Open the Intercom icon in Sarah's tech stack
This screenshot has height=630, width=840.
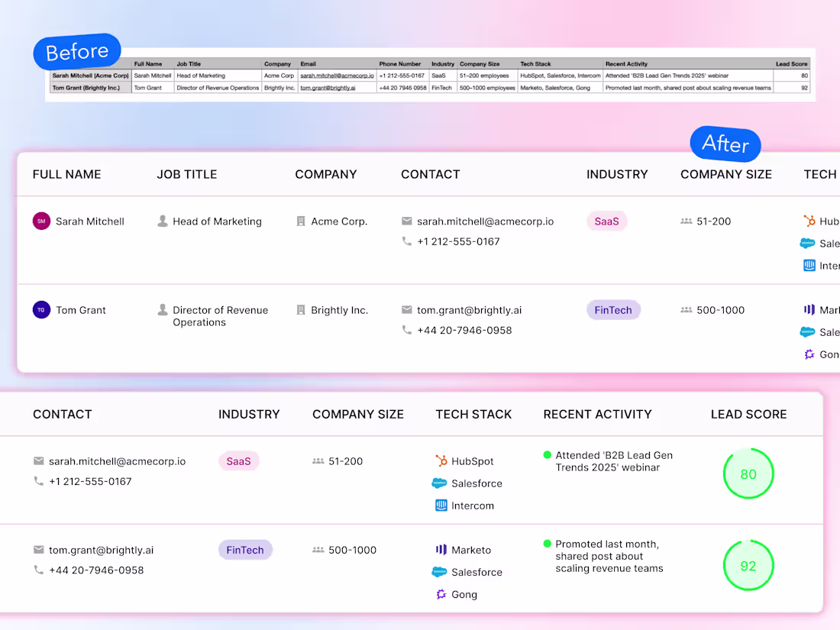coord(441,505)
